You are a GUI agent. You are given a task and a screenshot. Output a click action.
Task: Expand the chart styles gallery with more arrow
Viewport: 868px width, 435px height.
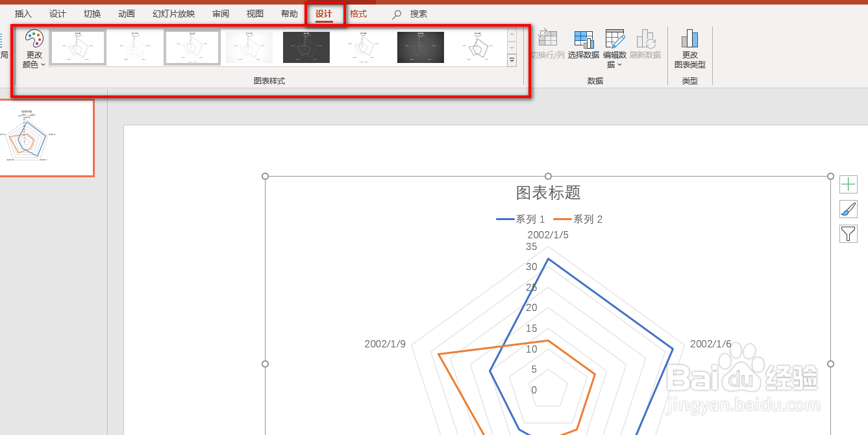(512, 60)
